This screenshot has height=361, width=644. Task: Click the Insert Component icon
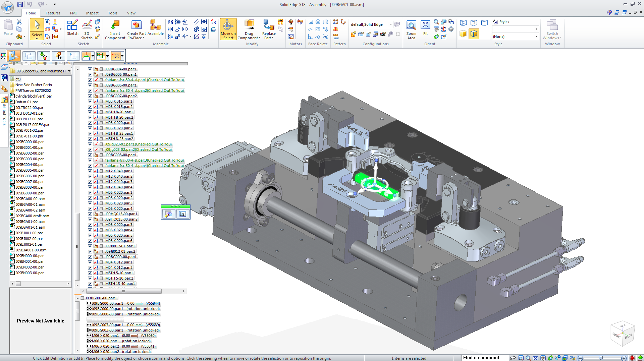click(115, 25)
